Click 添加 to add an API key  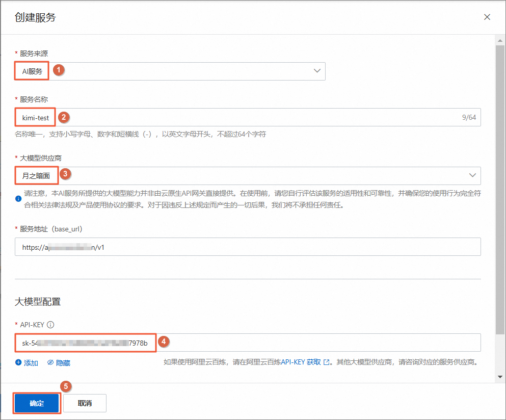pyautogui.click(x=27, y=363)
